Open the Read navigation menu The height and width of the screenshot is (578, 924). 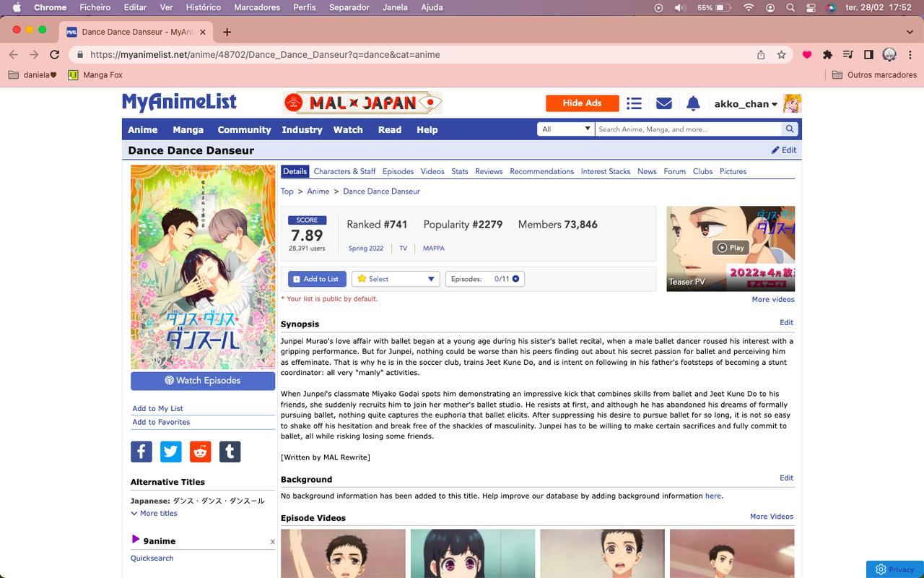coord(390,129)
